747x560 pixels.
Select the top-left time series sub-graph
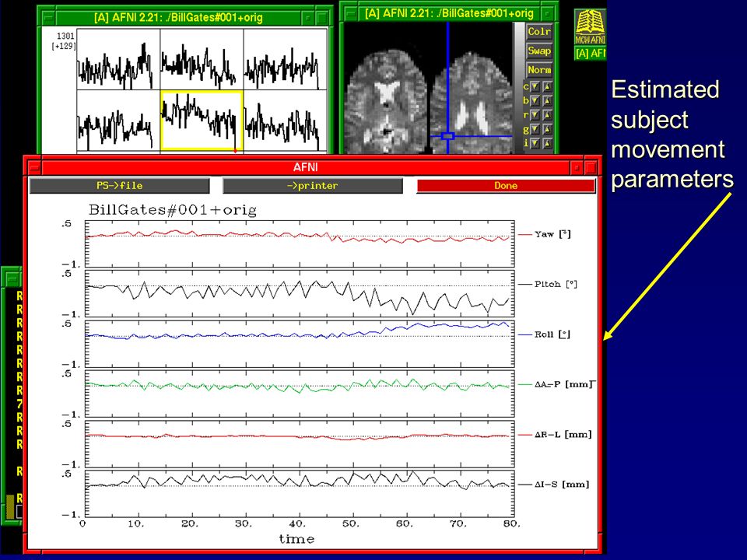pos(118,59)
